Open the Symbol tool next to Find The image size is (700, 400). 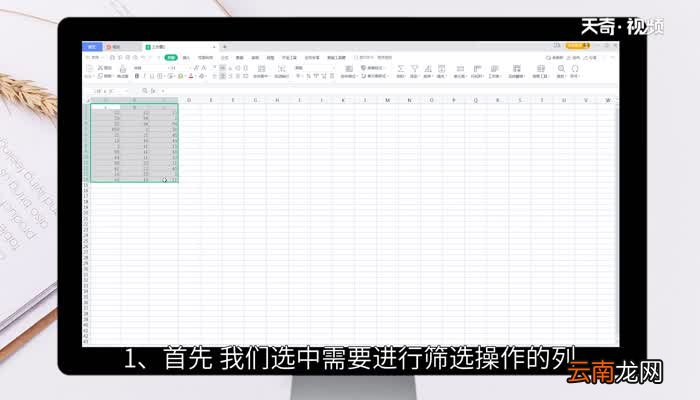coord(575,68)
